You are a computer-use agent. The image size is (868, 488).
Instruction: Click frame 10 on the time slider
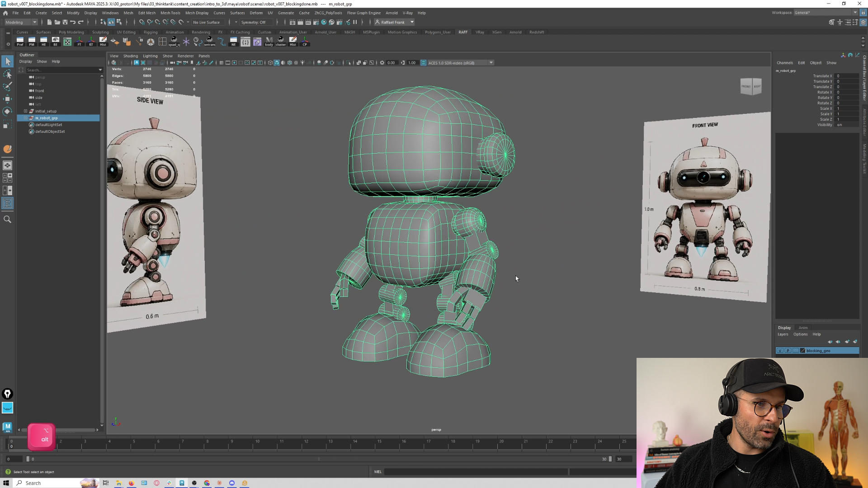(x=257, y=444)
